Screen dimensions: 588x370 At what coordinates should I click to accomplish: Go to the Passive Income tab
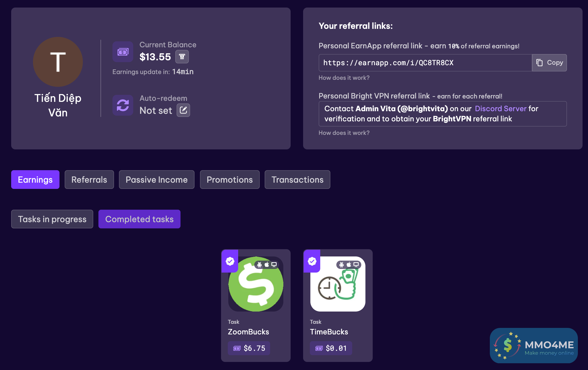tap(157, 180)
